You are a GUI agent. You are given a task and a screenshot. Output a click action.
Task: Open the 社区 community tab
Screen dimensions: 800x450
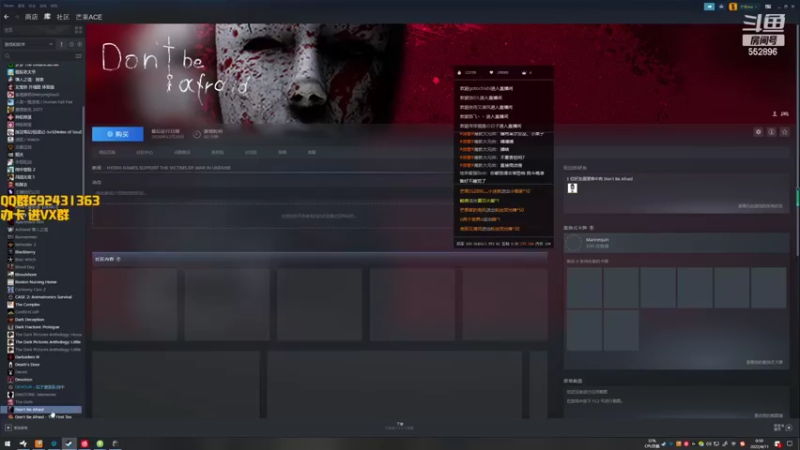(x=63, y=17)
